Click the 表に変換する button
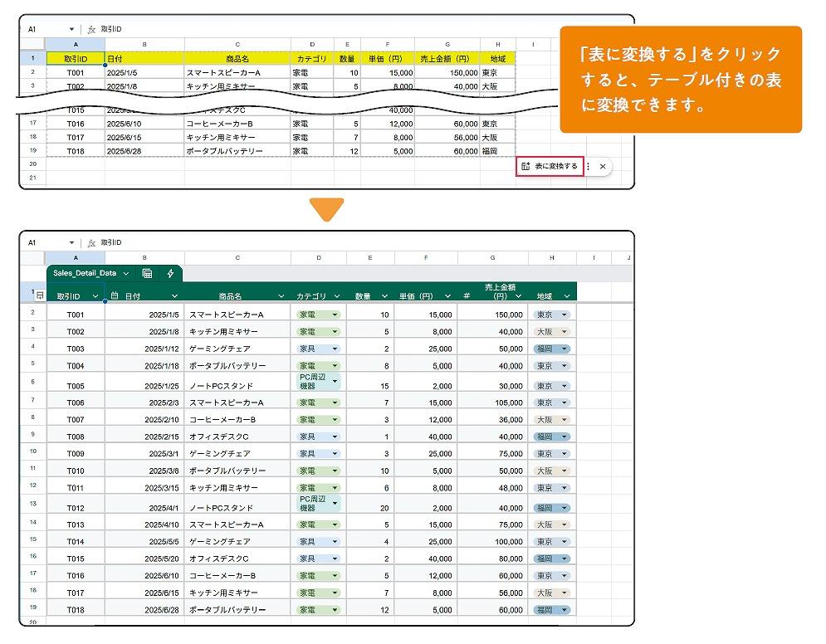 550,166
